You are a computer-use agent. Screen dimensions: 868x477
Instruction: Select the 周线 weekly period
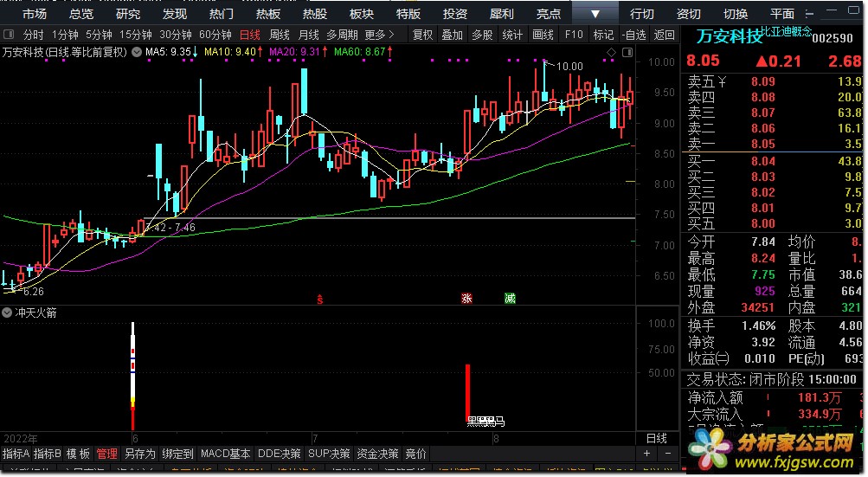coord(279,35)
